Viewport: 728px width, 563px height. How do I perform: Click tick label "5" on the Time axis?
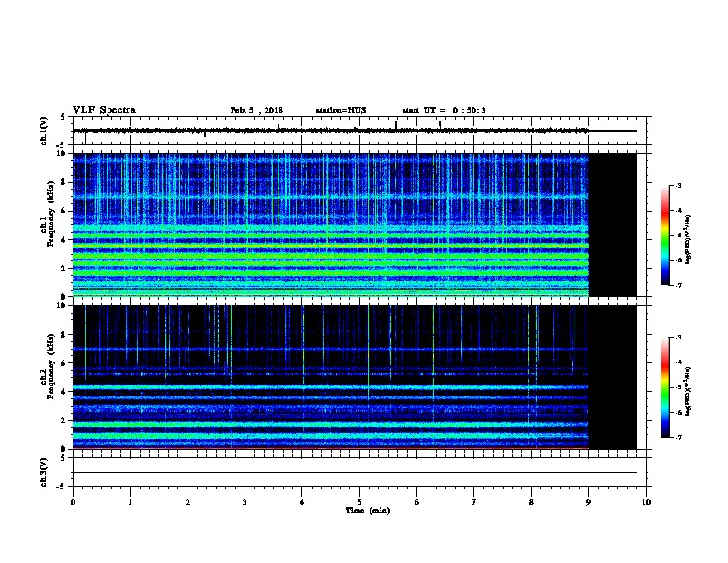point(359,502)
